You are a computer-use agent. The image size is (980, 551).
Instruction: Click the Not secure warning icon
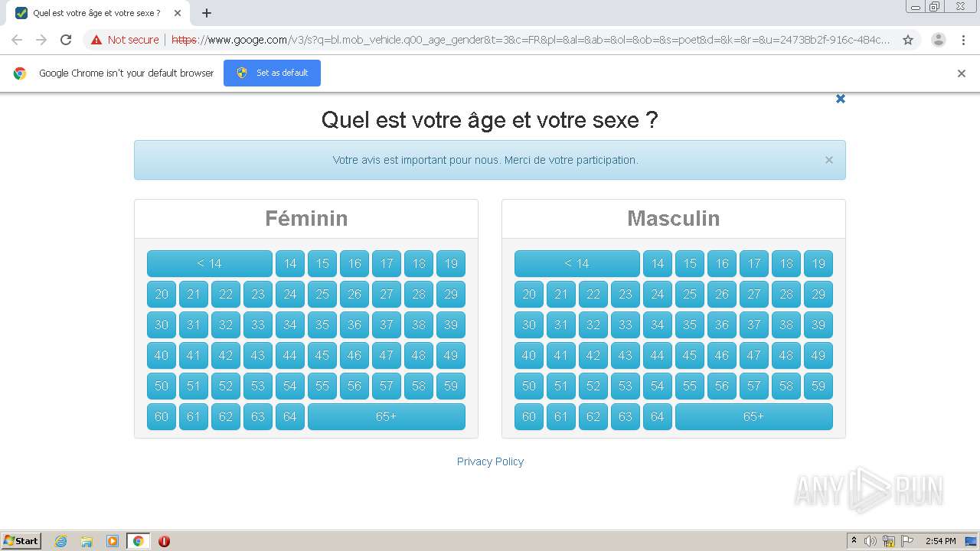pos(96,40)
